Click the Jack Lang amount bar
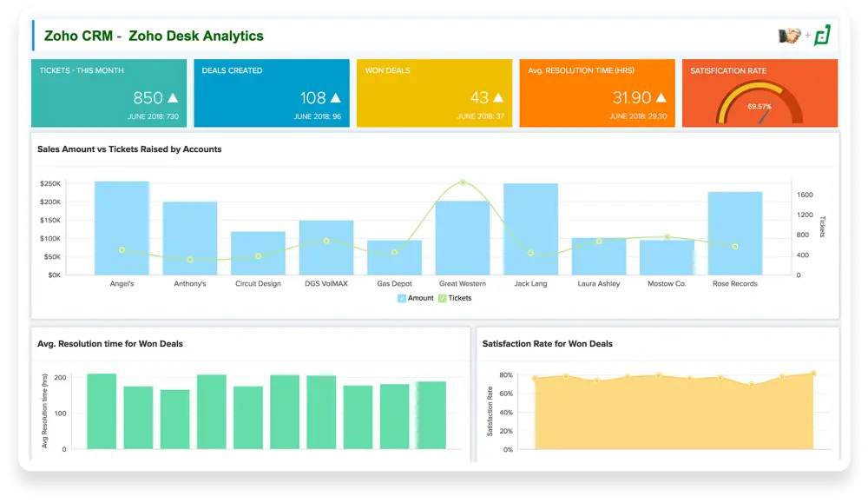This screenshot has width=868, height=503. [530, 228]
